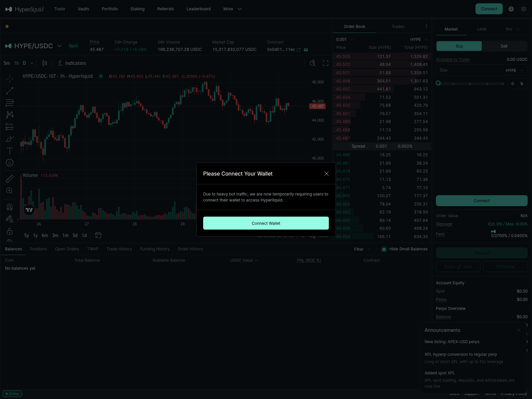
Task: Go to the Portfolio page
Action: [x=110, y=9]
